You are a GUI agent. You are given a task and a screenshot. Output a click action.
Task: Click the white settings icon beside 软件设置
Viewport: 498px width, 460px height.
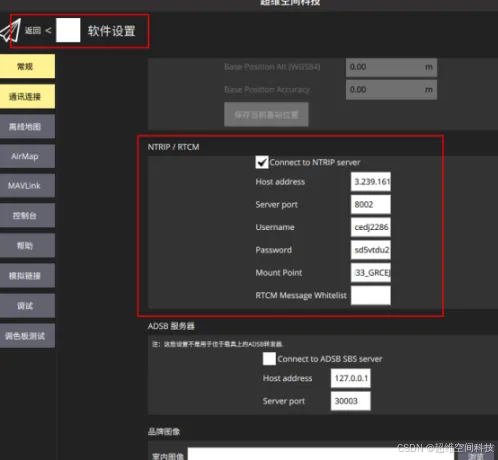tap(68, 30)
